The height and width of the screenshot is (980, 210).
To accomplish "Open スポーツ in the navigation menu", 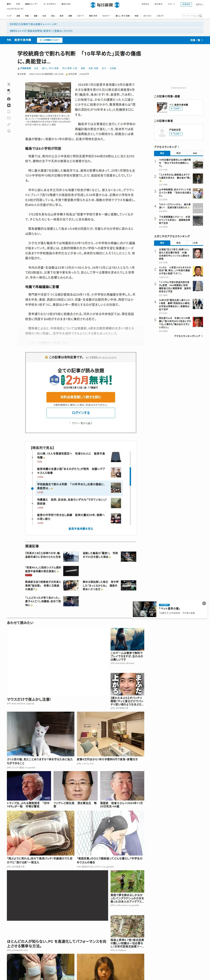I will pyautogui.click(x=80, y=16).
